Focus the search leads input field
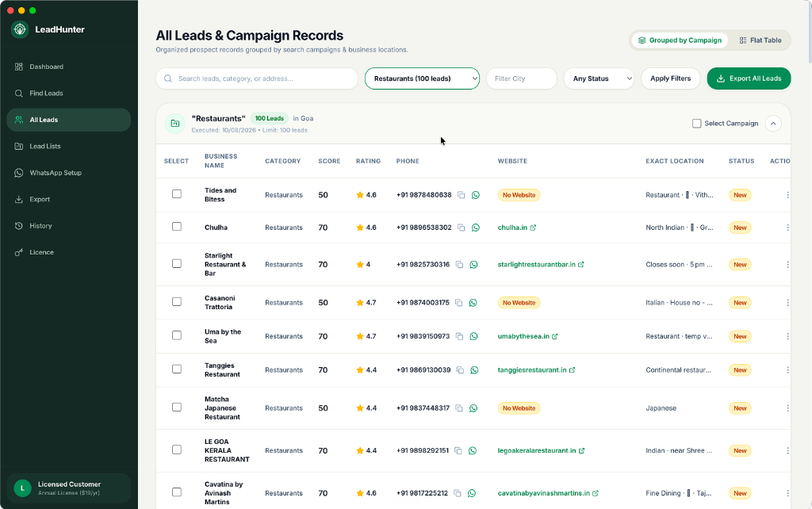812x509 pixels. point(257,78)
